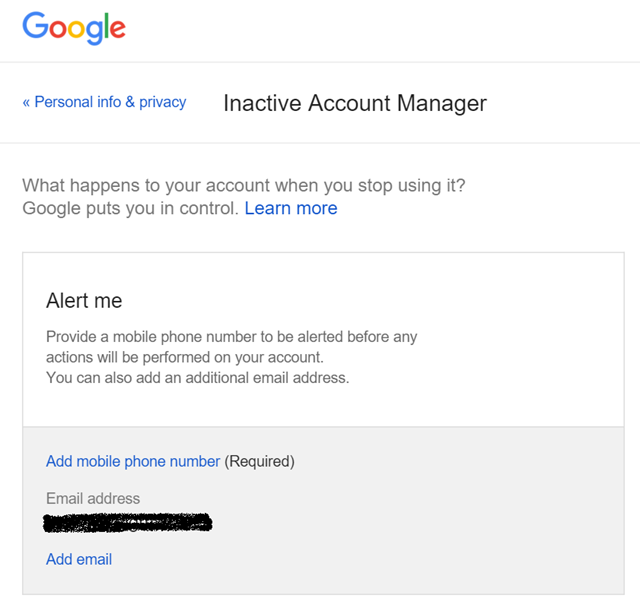Click the word 'Manager' in the page title

point(442,104)
